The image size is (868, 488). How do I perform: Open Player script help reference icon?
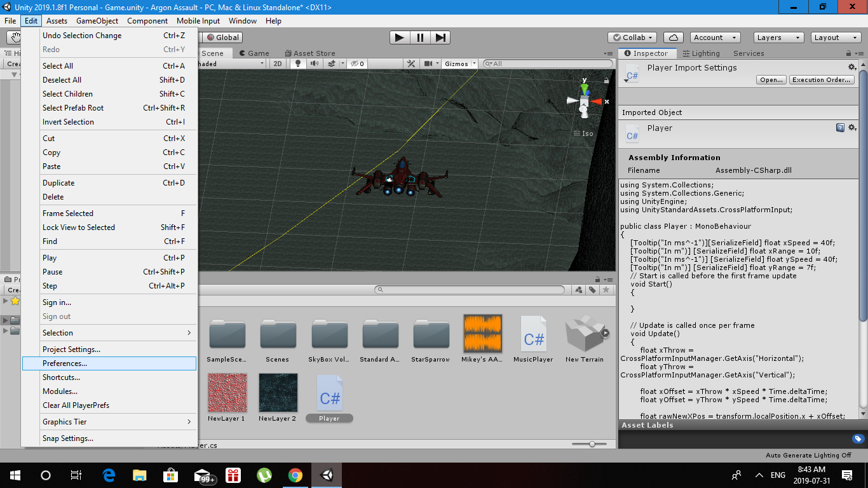840,128
